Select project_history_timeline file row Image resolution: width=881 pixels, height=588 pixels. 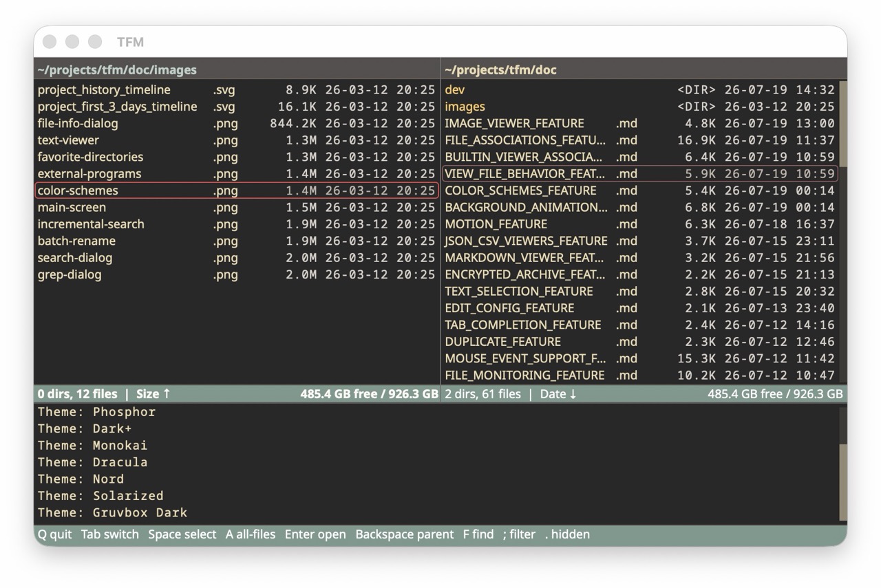[x=237, y=90]
